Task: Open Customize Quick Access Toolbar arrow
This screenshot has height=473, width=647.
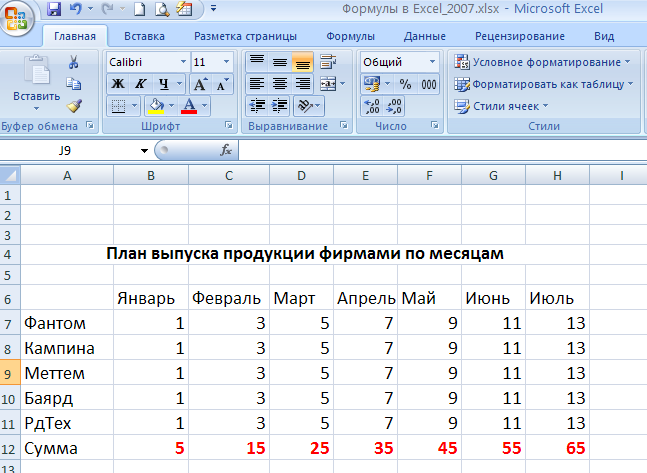Action: point(213,8)
